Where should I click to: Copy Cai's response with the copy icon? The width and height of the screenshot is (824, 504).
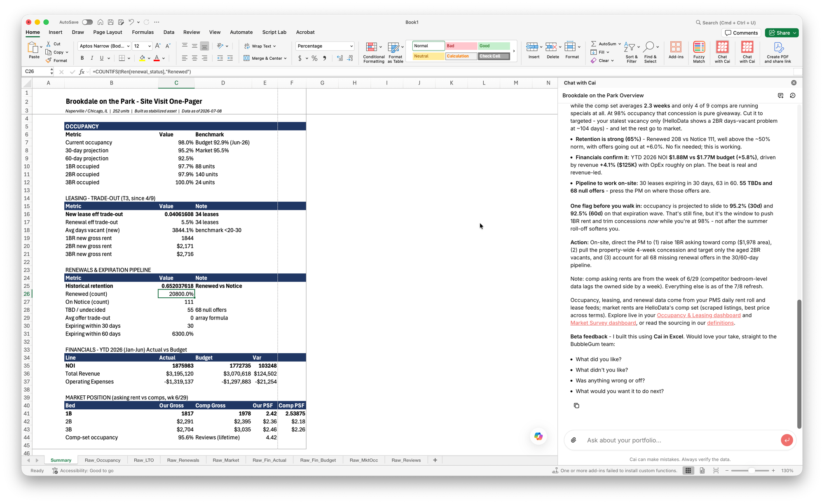point(576,406)
